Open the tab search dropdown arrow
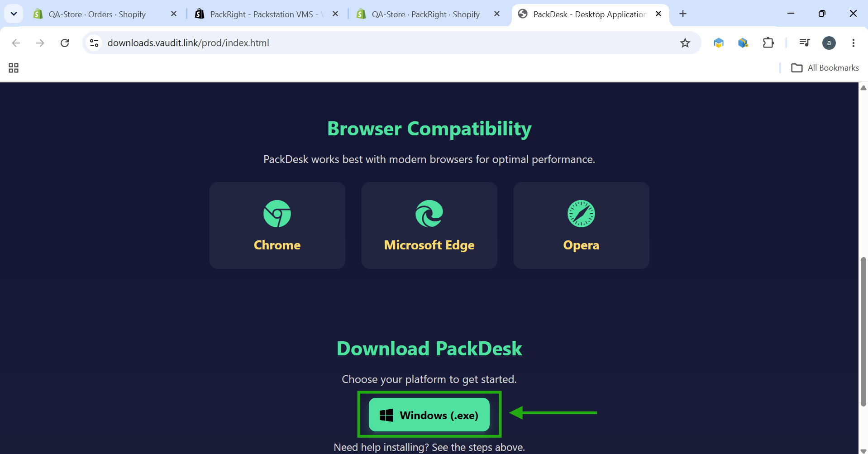Viewport: 868px width, 454px height. 14,14
